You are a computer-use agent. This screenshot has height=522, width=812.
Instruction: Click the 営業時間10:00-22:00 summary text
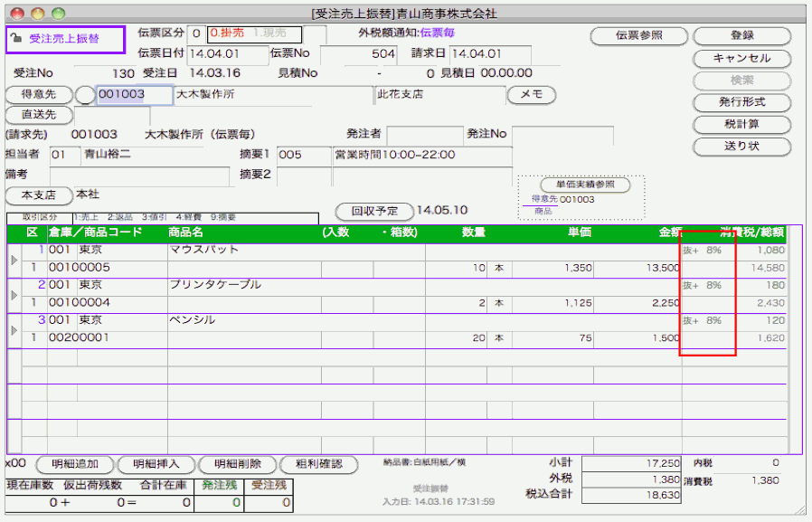394,155
